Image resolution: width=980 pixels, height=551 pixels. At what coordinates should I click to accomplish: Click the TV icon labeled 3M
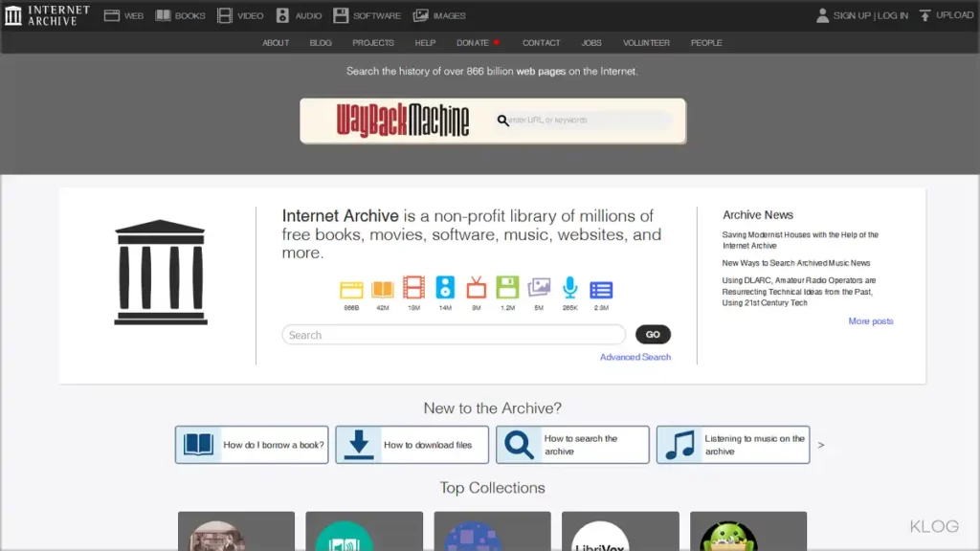(x=477, y=287)
